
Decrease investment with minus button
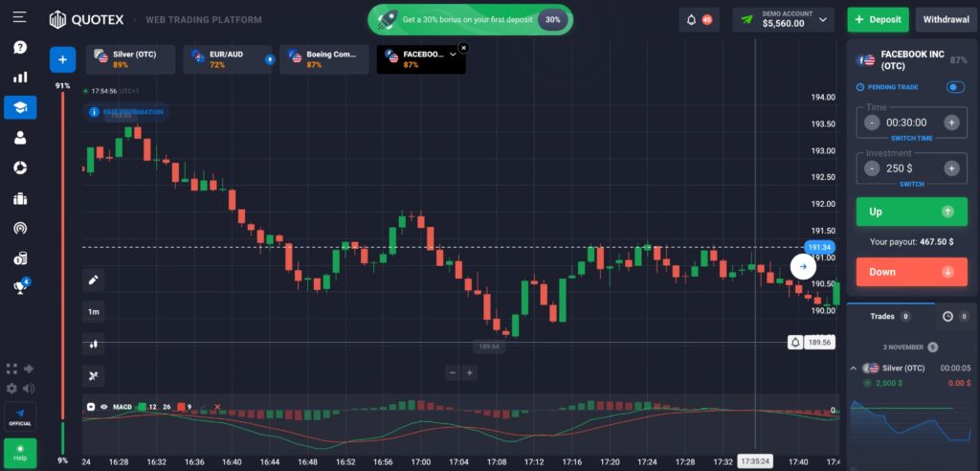[872, 168]
